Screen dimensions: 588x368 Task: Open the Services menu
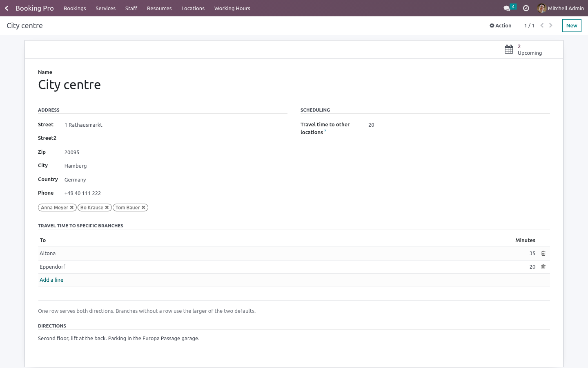[x=105, y=8]
